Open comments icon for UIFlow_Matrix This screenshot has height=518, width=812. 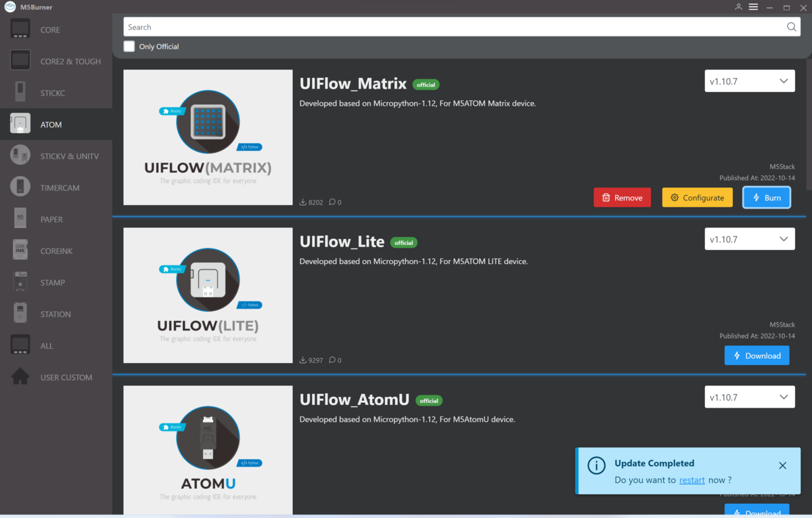332,202
